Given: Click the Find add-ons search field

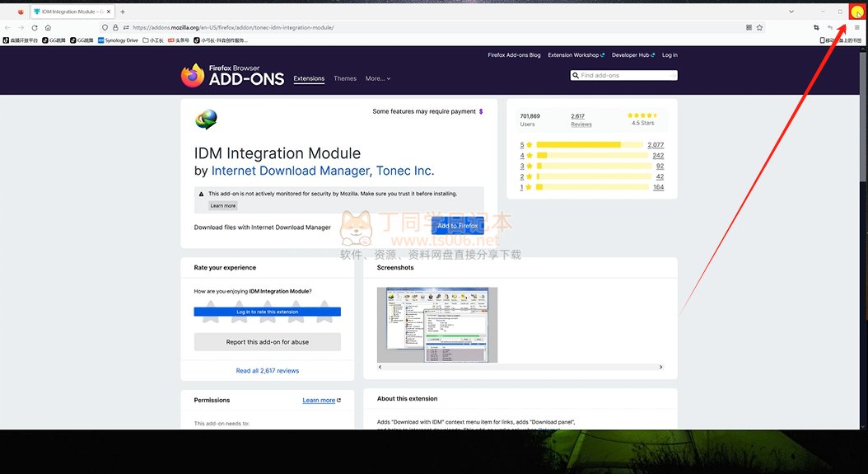Looking at the screenshot, I should 628,75.
